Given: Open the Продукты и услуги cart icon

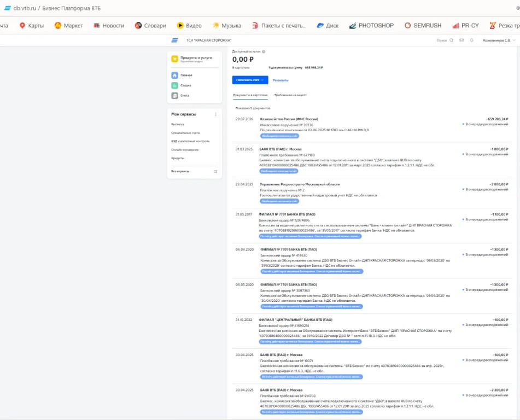Looking at the screenshot, I should coord(175,59).
